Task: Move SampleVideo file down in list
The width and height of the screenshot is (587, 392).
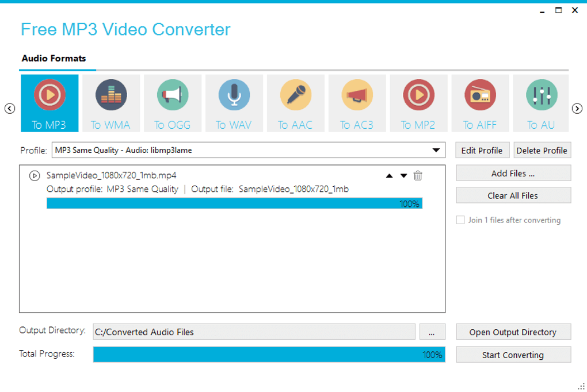Action: click(403, 175)
